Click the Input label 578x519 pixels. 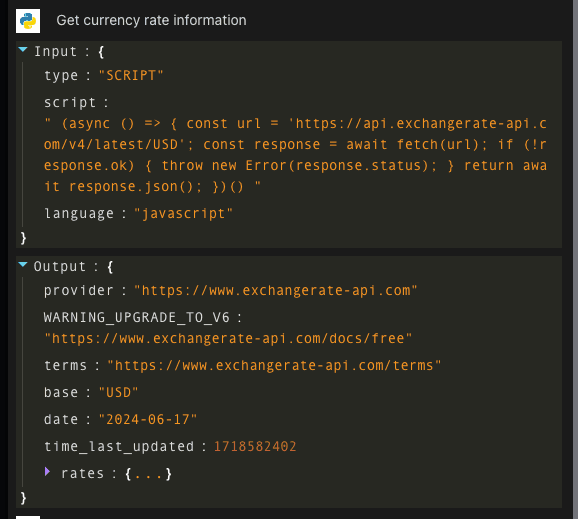click(56, 52)
